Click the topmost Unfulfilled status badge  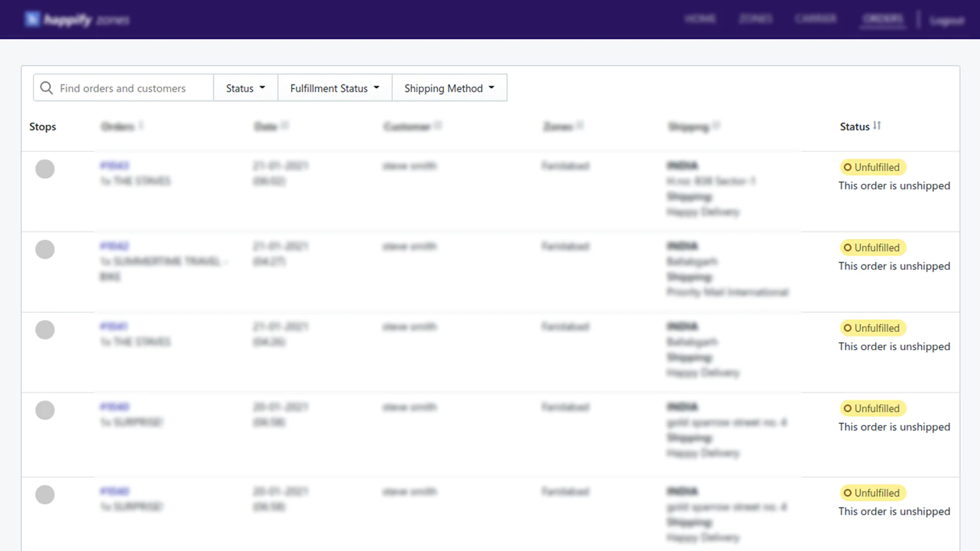(x=872, y=167)
